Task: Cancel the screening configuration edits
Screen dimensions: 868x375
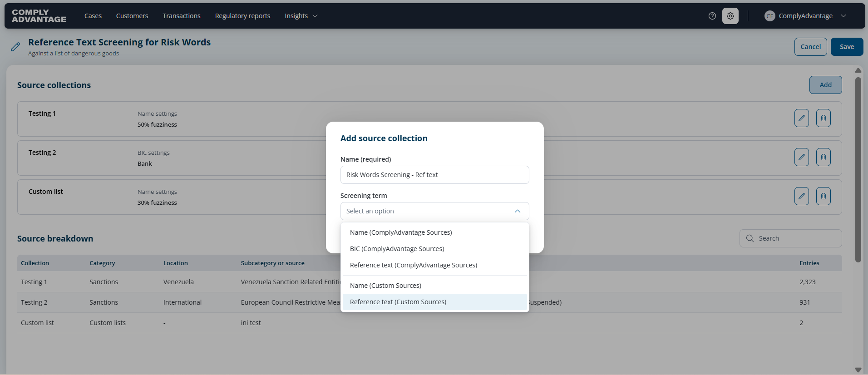Action: [x=811, y=47]
